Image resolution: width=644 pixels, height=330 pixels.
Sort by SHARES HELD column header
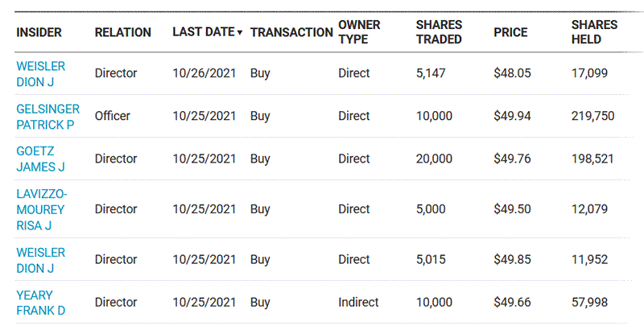coord(594,32)
